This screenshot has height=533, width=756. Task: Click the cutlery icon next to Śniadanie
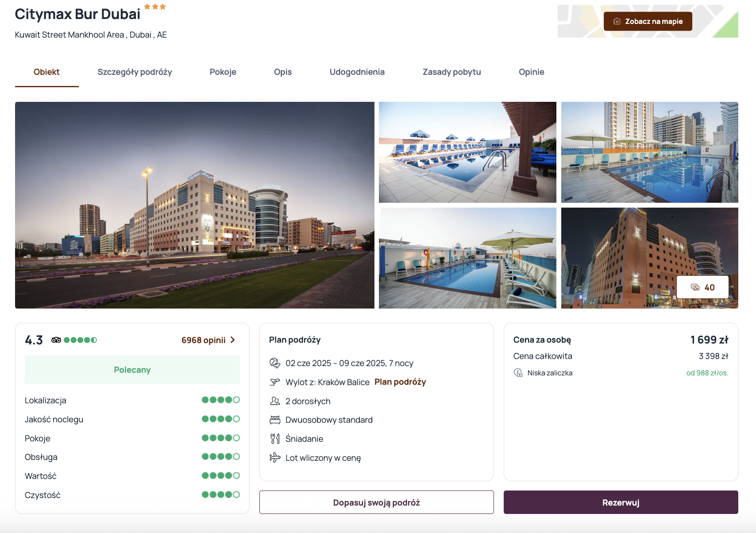[x=275, y=439]
